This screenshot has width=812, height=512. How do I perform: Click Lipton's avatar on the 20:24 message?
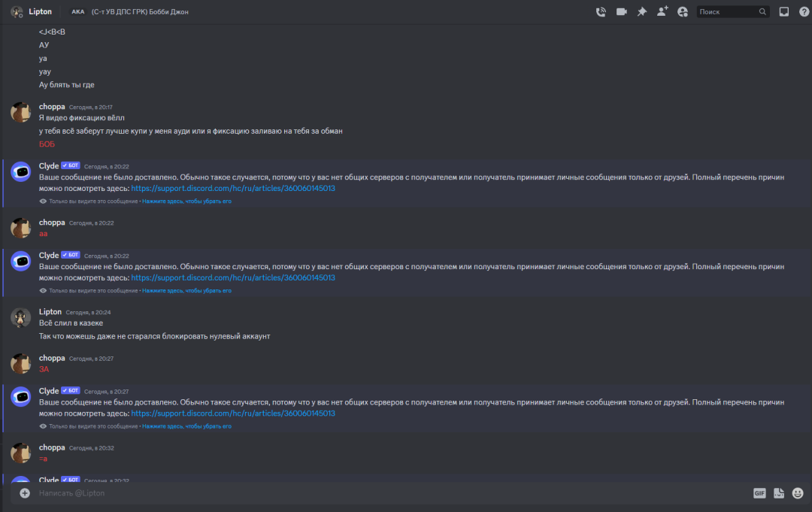coord(21,317)
